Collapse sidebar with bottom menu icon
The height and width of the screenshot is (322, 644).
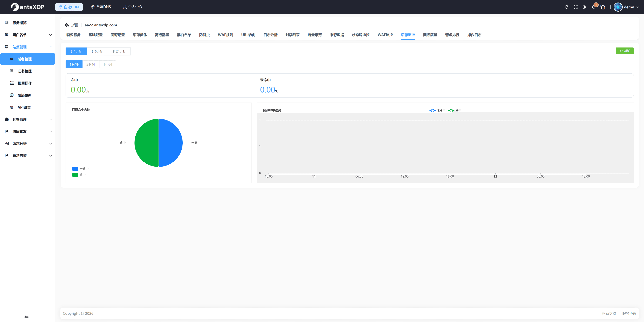point(26,316)
